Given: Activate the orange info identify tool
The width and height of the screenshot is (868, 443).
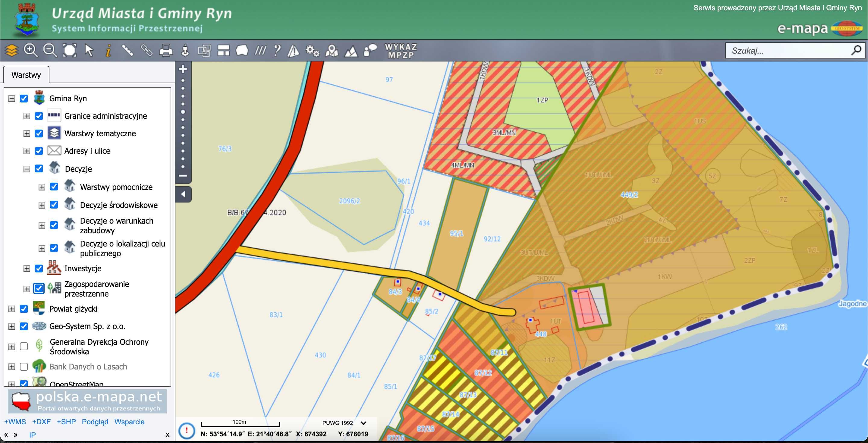Looking at the screenshot, I should click(x=108, y=51).
